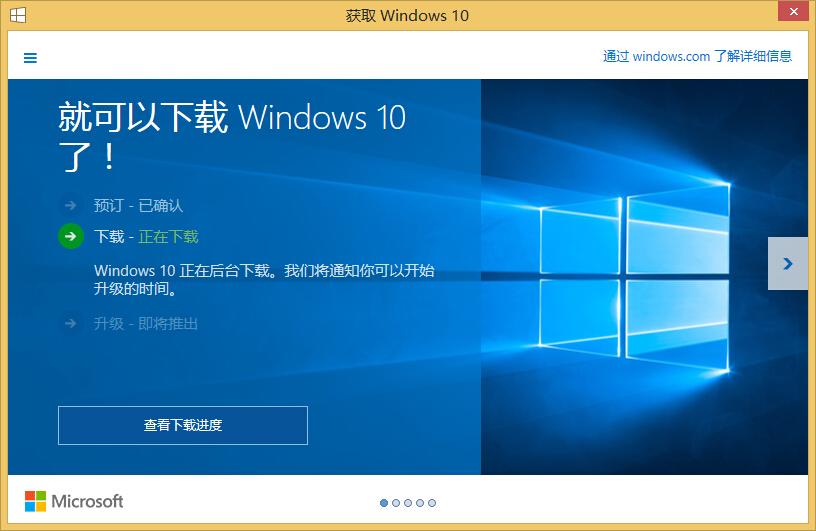This screenshot has width=816, height=531.
Task: Click the 预订 - 已确认 step label
Action: [138, 205]
